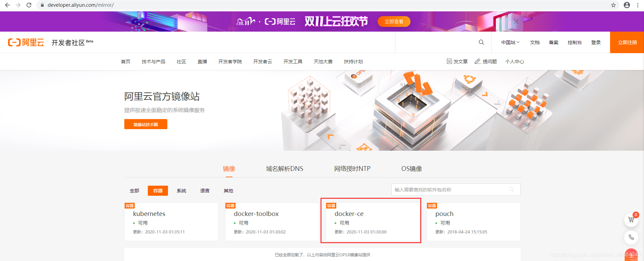Switch to the 域名解析DNS tab
The width and height of the screenshot is (644, 261).
pyautogui.click(x=285, y=169)
